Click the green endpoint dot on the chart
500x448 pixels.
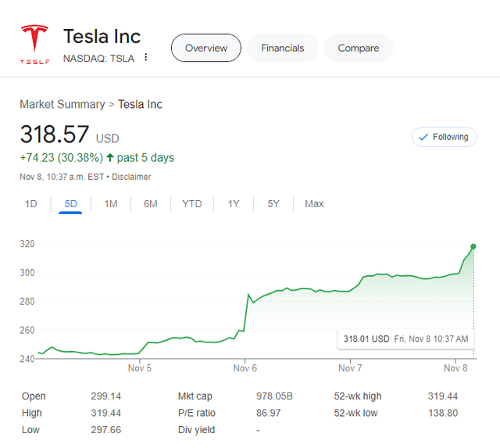coord(473,247)
